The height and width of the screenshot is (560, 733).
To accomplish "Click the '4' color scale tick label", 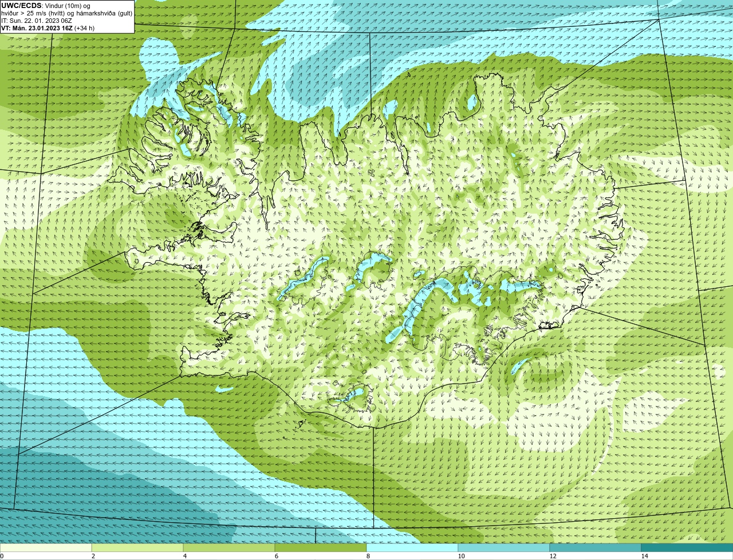I will [185, 556].
